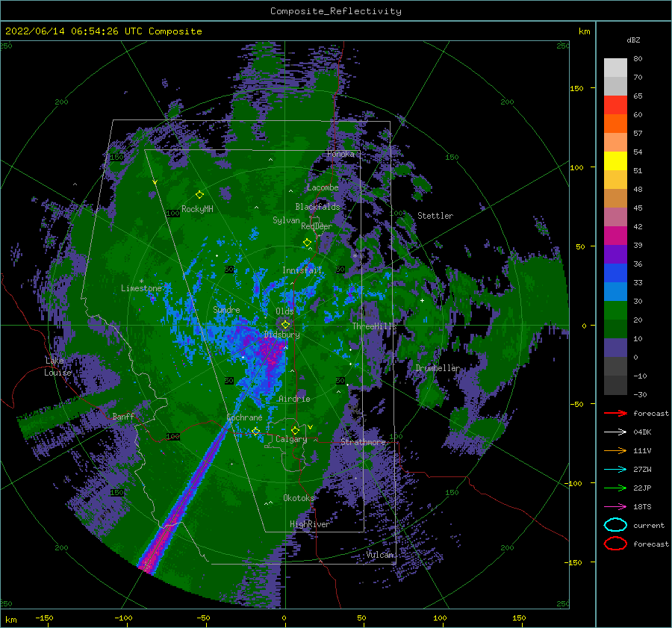Click the Banff label
672x628 pixels.
123,417
